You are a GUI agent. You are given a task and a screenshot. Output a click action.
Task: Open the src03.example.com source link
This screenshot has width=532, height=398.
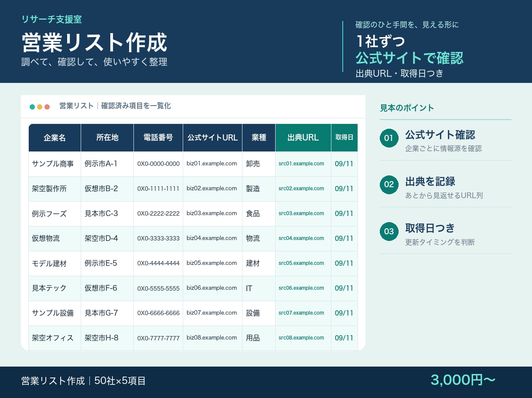click(x=301, y=213)
